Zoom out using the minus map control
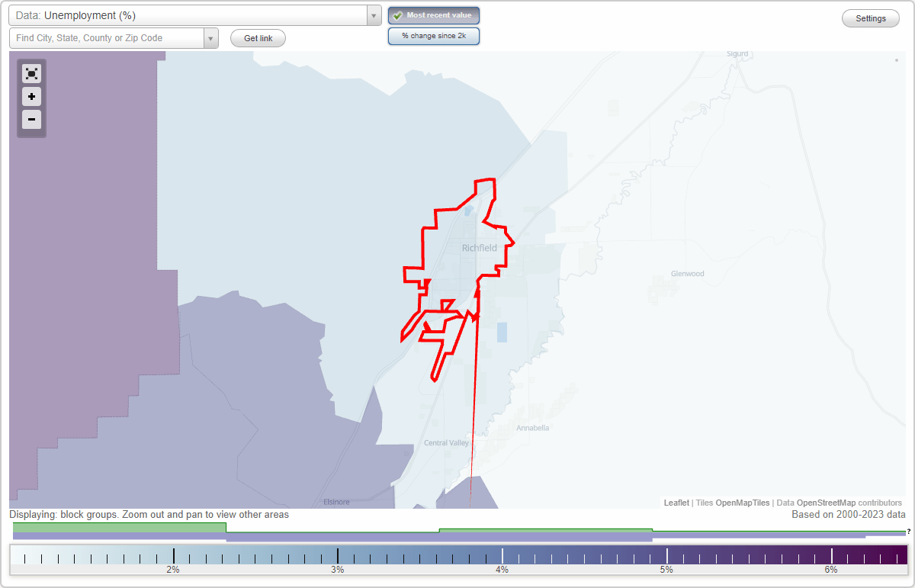 pyautogui.click(x=31, y=120)
